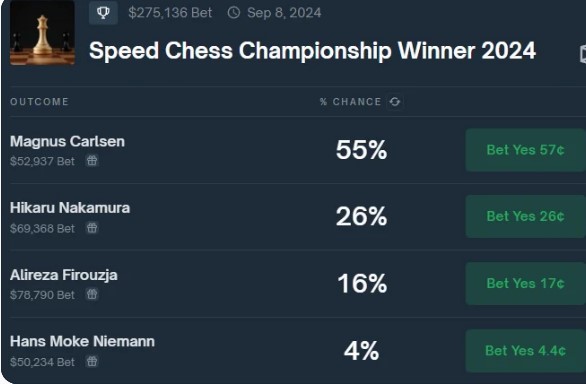Open the chess king market thumbnail
Viewport: 586px width, 384px height.
tap(42, 33)
